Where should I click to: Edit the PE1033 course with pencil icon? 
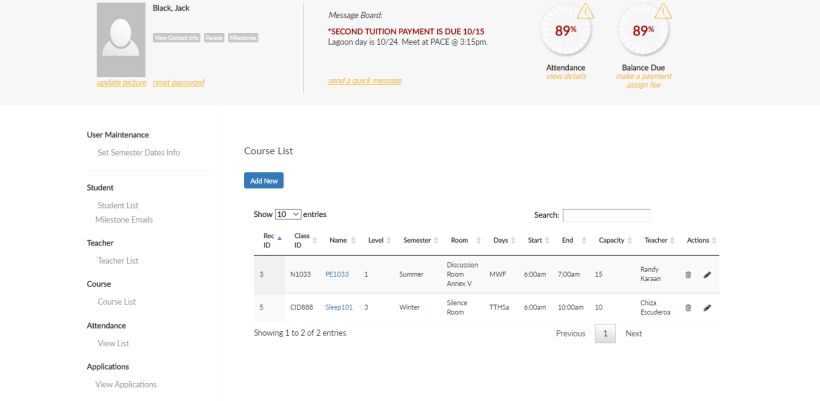point(707,274)
